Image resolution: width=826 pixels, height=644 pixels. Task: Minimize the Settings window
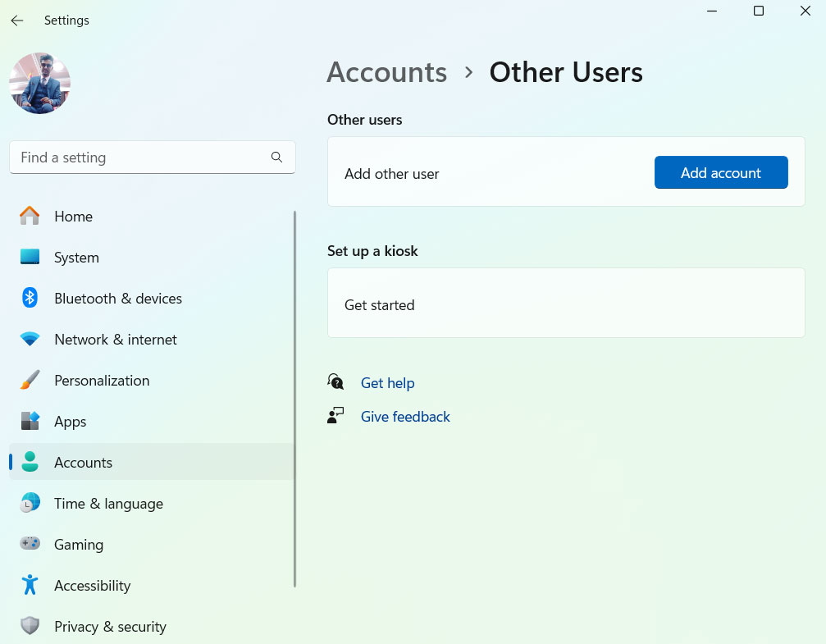click(712, 11)
